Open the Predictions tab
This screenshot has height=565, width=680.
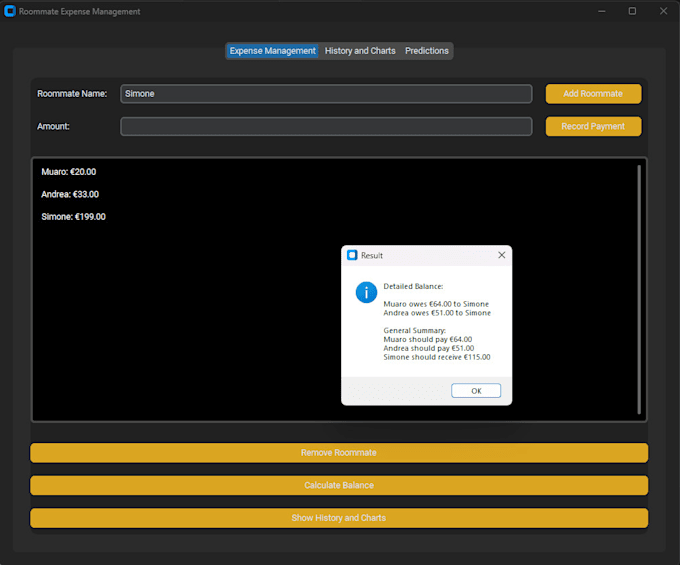pos(427,51)
